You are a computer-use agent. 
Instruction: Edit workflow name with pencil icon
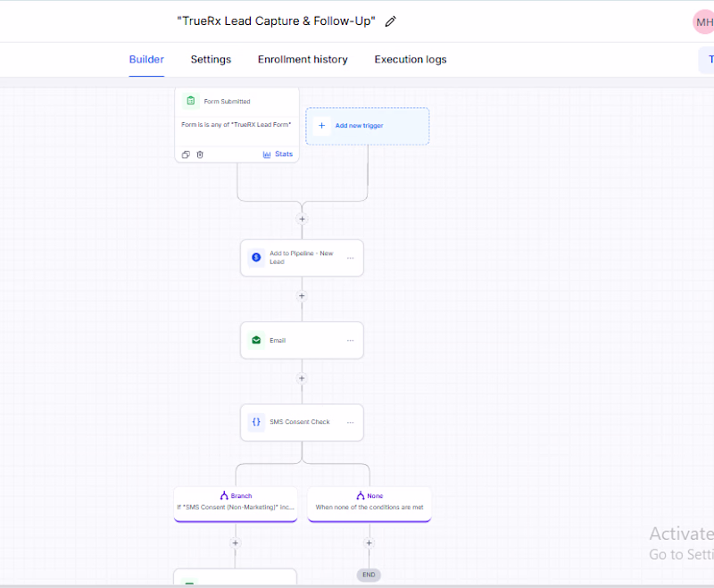coord(390,21)
